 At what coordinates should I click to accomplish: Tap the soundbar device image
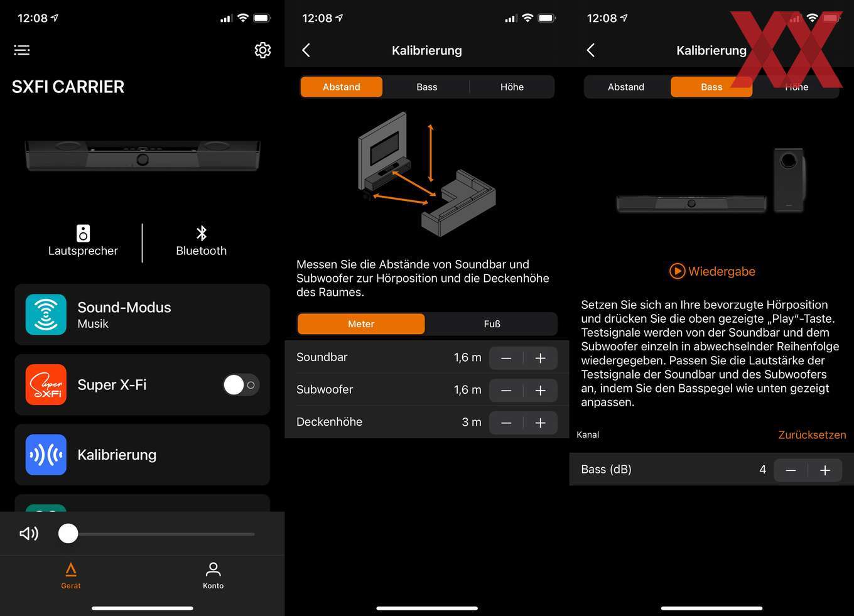(x=143, y=155)
